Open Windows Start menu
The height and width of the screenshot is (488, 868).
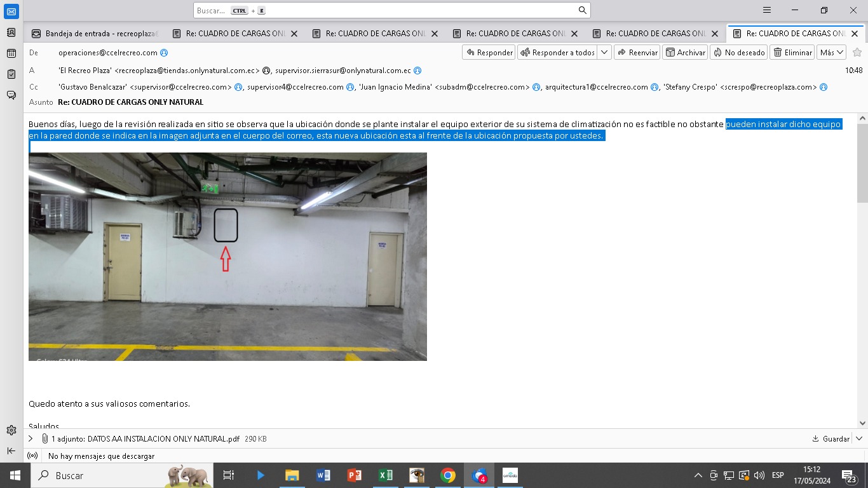coord(15,475)
